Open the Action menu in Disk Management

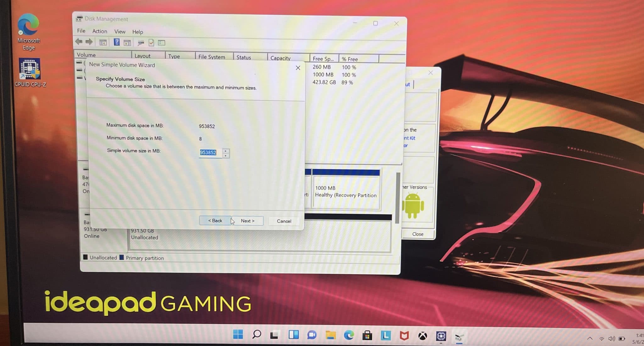tap(99, 31)
